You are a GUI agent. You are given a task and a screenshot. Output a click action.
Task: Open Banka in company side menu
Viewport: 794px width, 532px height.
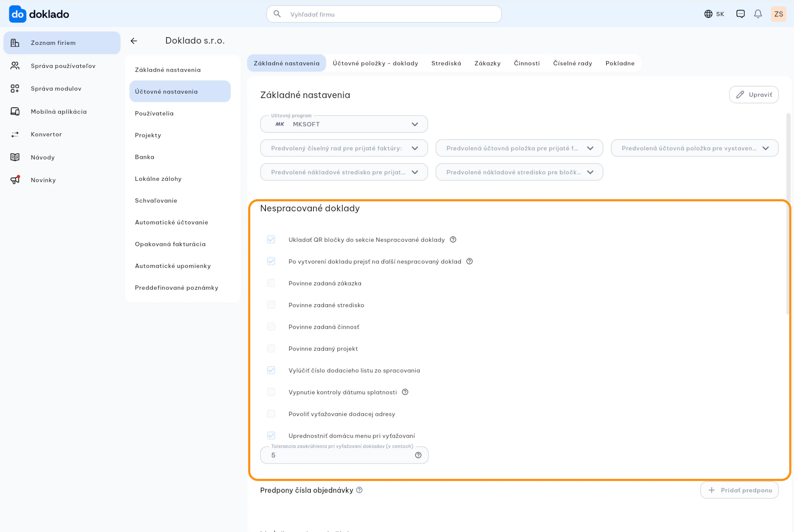click(x=180, y=157)
